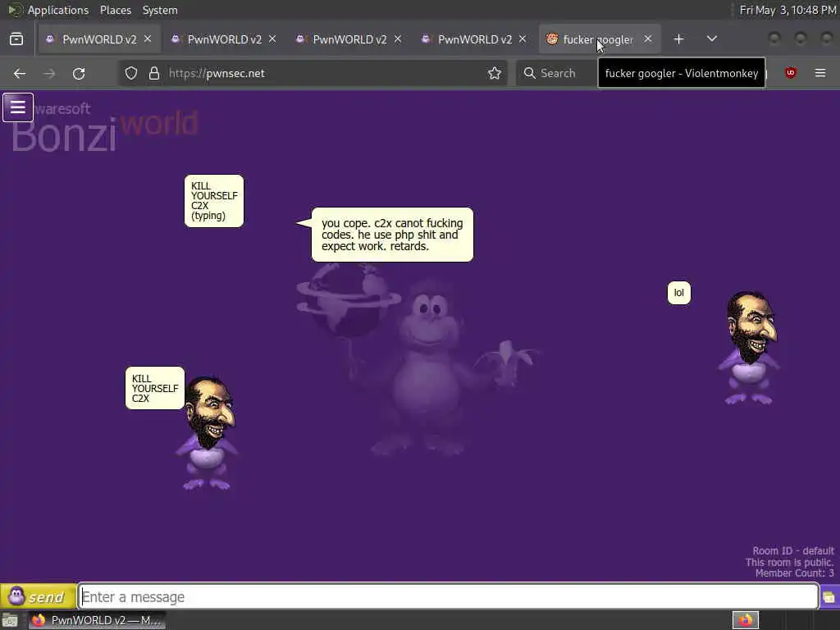This screenshot has width=840, height=630.
Task: Switch to the first PwnWORLD v2 tab
Action: [x=98, y=39]
